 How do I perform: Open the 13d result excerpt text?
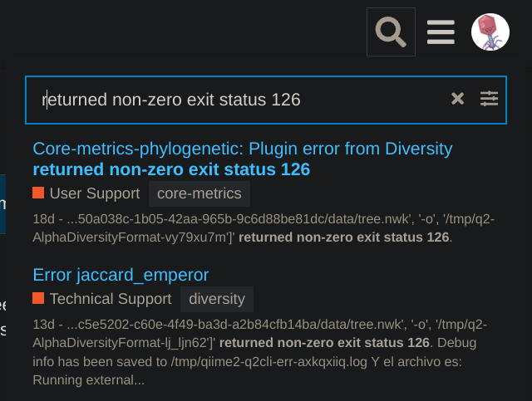260,352
